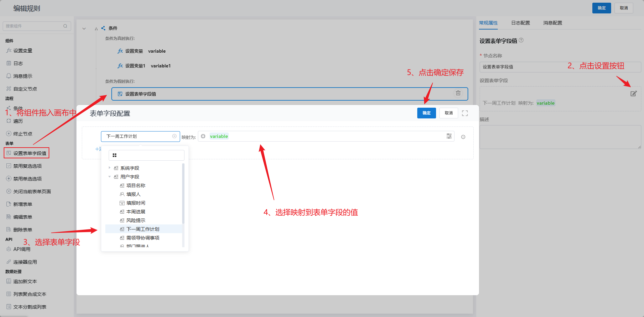Expand the 系统字段 tree node
Viewport: 644px width, 317px height.
[109, 168]
